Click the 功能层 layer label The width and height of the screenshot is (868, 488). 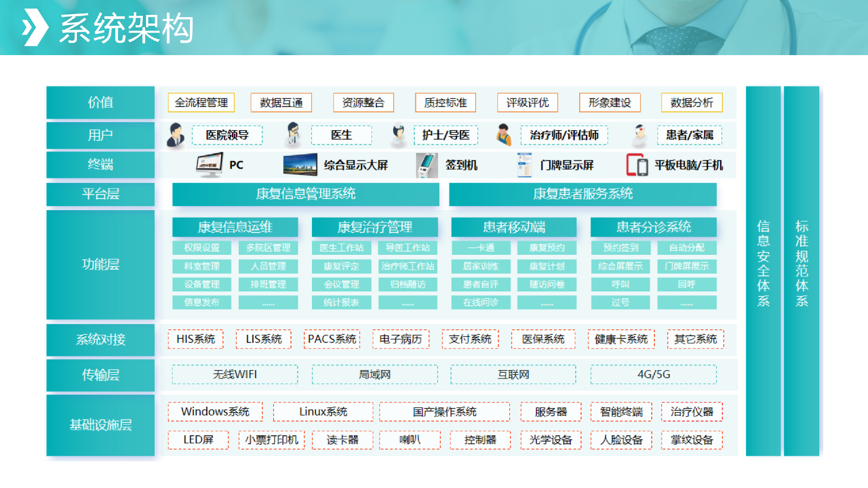(100, 264)
